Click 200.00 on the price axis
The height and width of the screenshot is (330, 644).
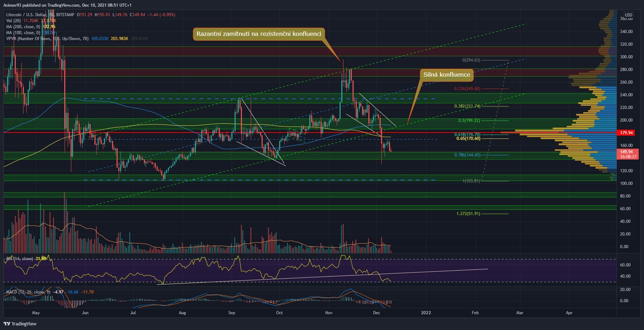point(626,120)
